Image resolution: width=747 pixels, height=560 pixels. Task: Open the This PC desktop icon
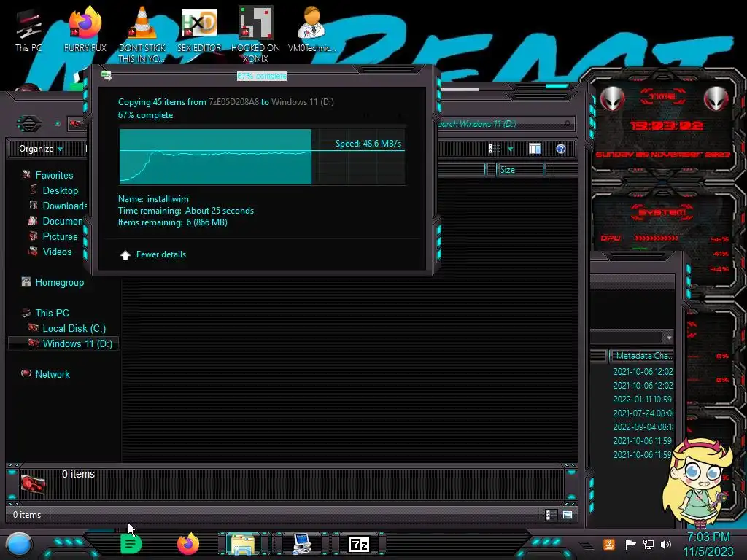[x=28, y=31]
